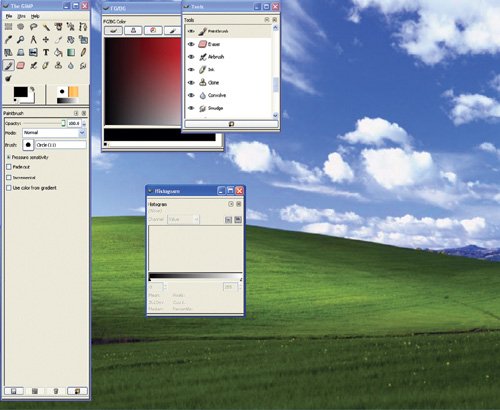Open Histogram dialog tab menu arrow
This screenshot has width=500, height=410.
pos(231,204)
